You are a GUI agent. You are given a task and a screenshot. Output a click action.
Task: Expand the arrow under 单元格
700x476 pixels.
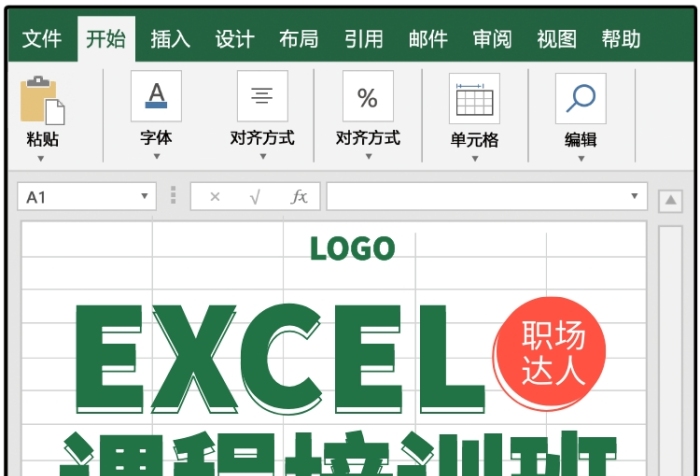tap(475, 159)
